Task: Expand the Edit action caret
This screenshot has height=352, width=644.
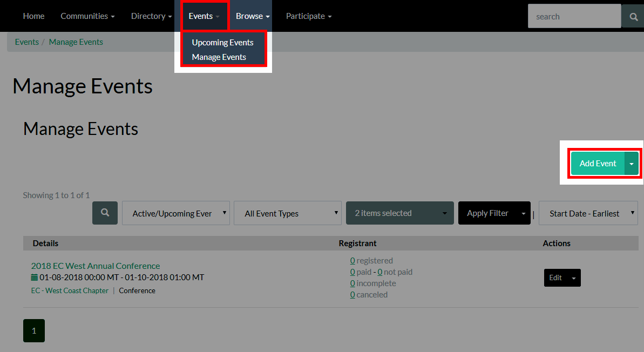Action: click(574, 278)
